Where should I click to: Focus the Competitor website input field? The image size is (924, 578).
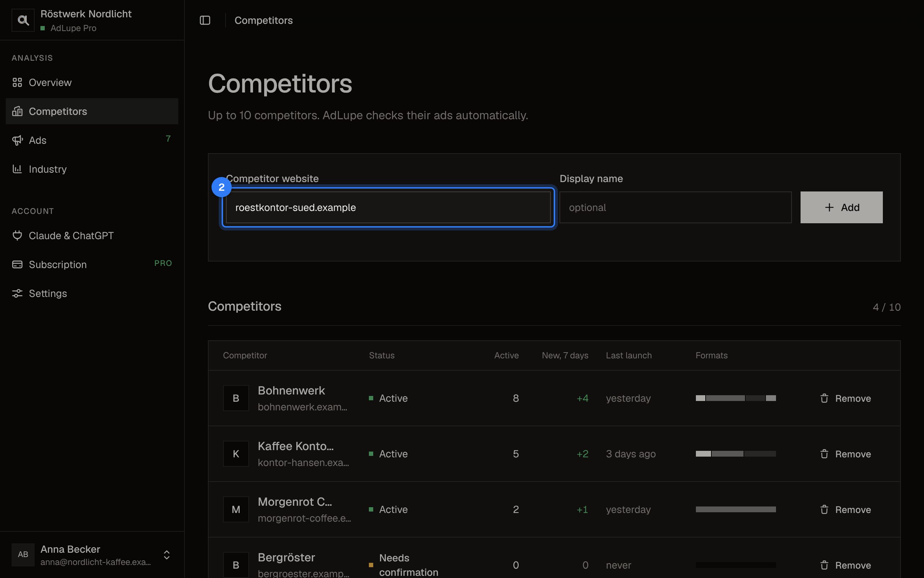coord(388,207)
